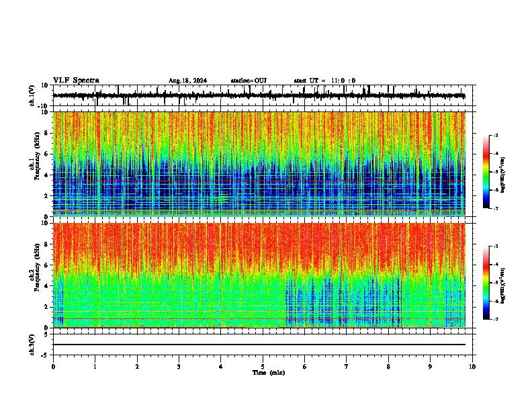Click the ch.1 colorbar unit label
Screen dimensions: 532x411
(x=503, y=175)
